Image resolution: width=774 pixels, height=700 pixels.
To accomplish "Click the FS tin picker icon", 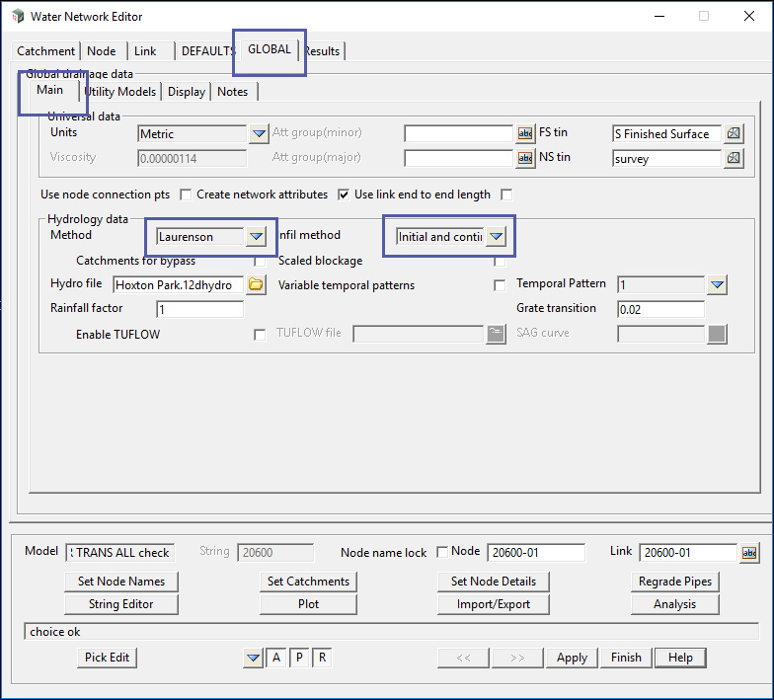I will tap(734, 133).
